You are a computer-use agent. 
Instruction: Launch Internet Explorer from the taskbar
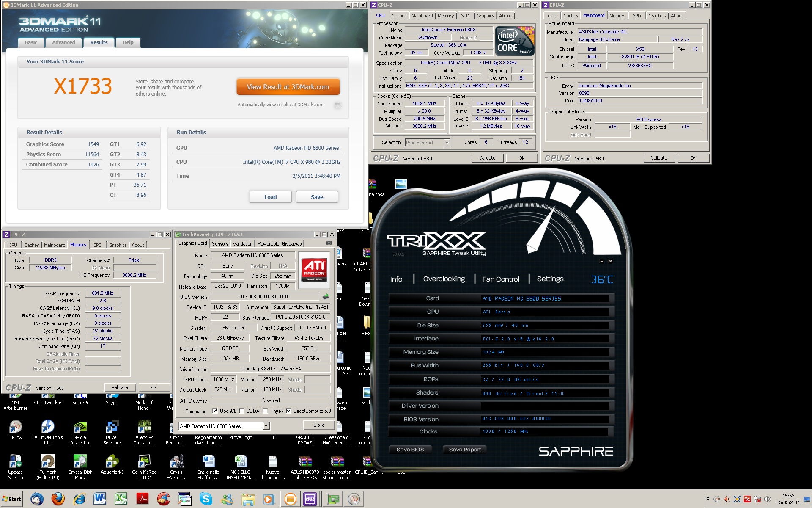tap(79, 499)
